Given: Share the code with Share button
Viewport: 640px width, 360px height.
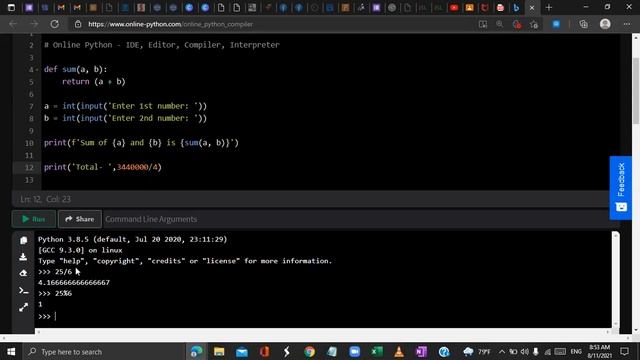Looking at the screenshot, I should 80,219.
